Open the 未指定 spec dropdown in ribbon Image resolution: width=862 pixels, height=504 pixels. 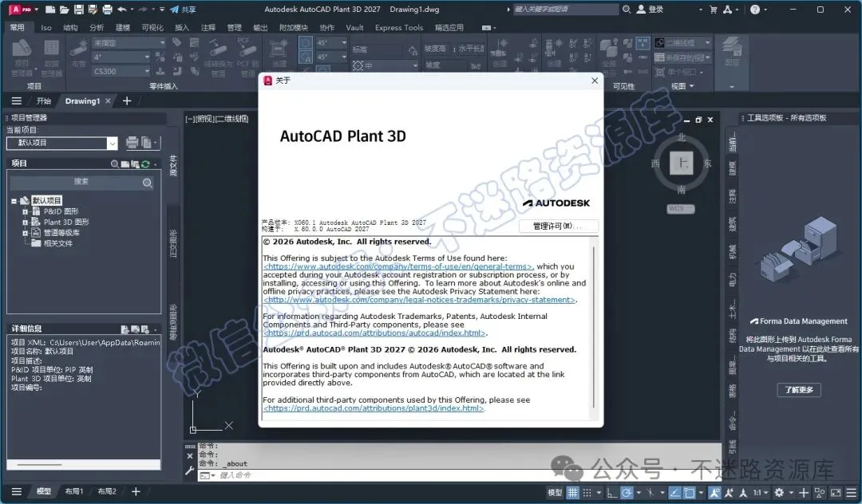[x=129, y=43]
